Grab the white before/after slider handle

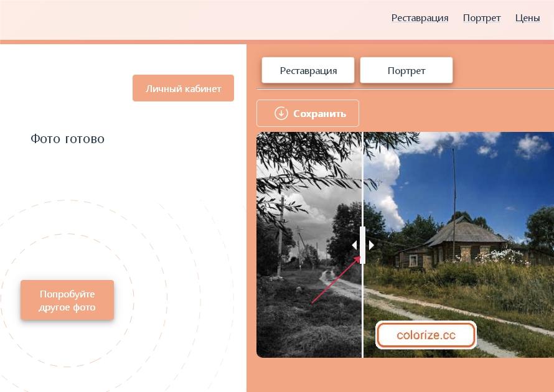pyautogui.click(x=363, y=245)
